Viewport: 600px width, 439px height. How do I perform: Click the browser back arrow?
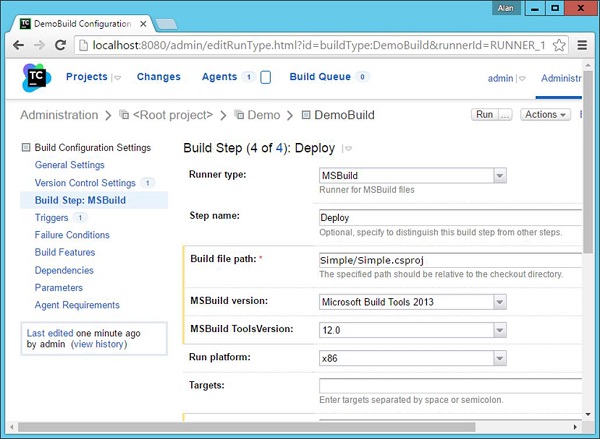click(15, 45)
